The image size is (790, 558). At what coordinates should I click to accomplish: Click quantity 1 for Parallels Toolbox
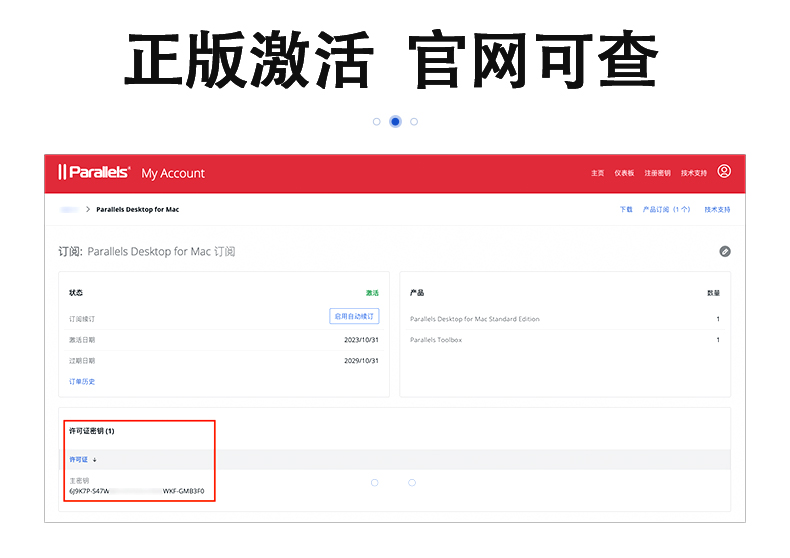coord(718,340)
